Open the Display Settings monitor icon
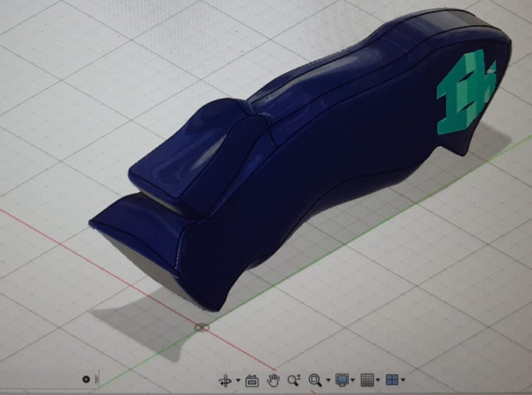The width and height of the screenshot is (532, 395). [342, 380]
